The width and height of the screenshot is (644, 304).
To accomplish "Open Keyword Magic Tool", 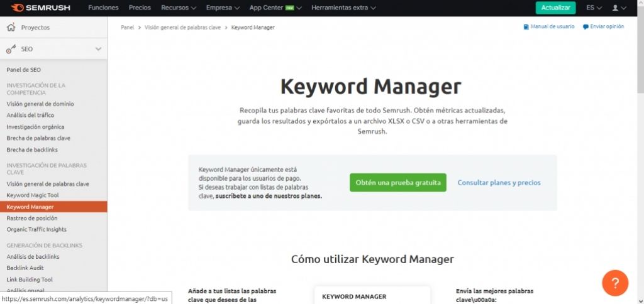I will click(x=33, y=195).
